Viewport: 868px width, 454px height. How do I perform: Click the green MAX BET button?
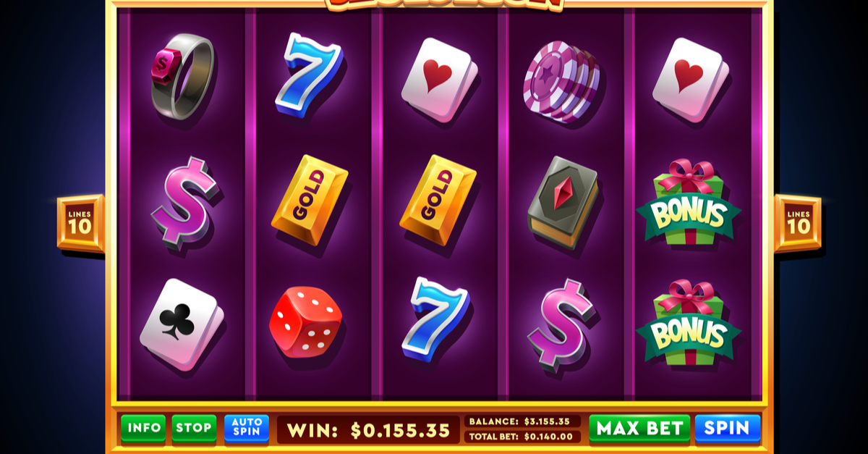[x=639, y=429]
